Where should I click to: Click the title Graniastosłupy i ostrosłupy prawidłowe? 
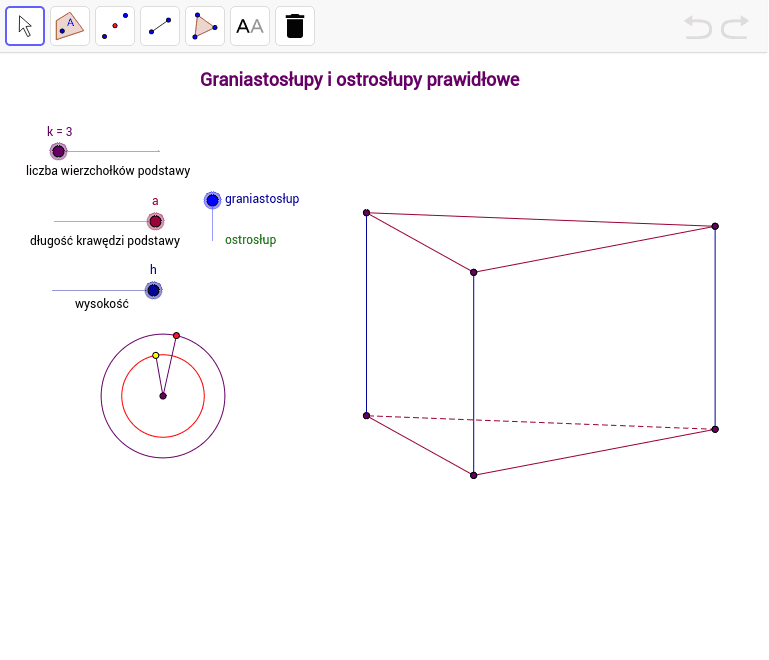(359, 79)
